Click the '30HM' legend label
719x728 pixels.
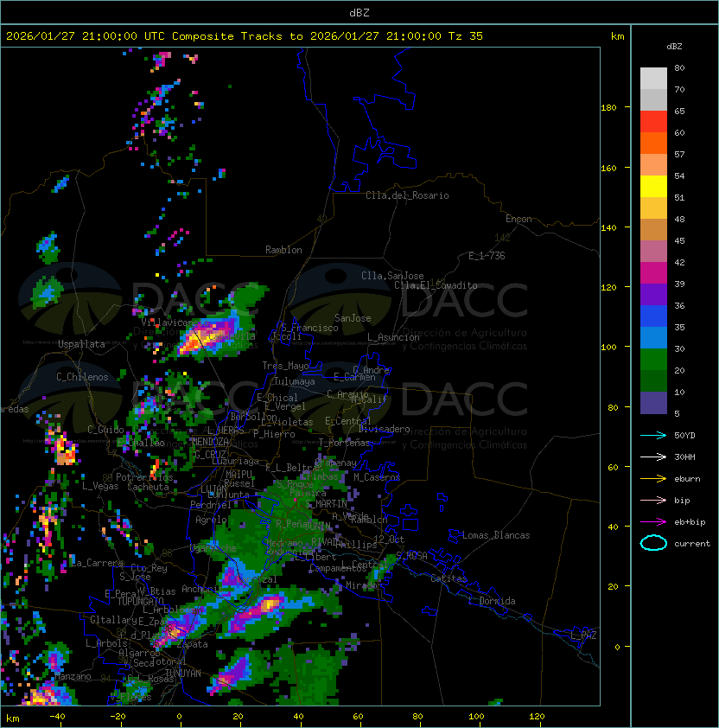684,457
